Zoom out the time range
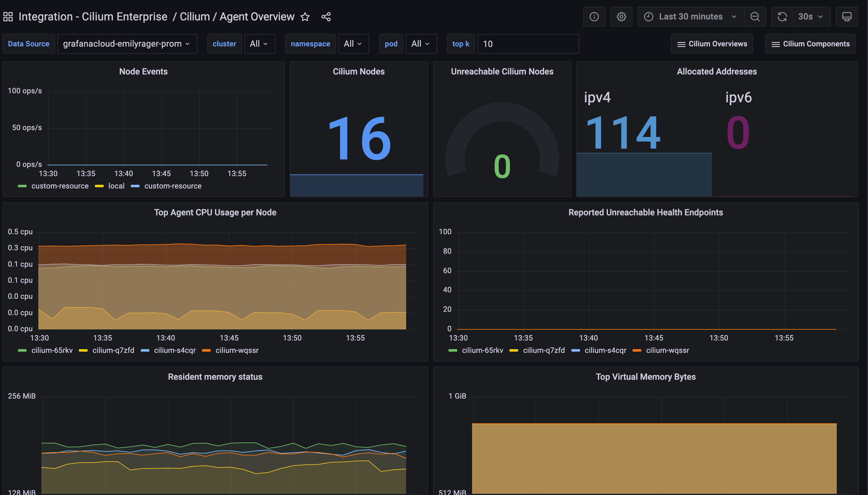Viewport: 868px width, 495px height. [755, 17]
